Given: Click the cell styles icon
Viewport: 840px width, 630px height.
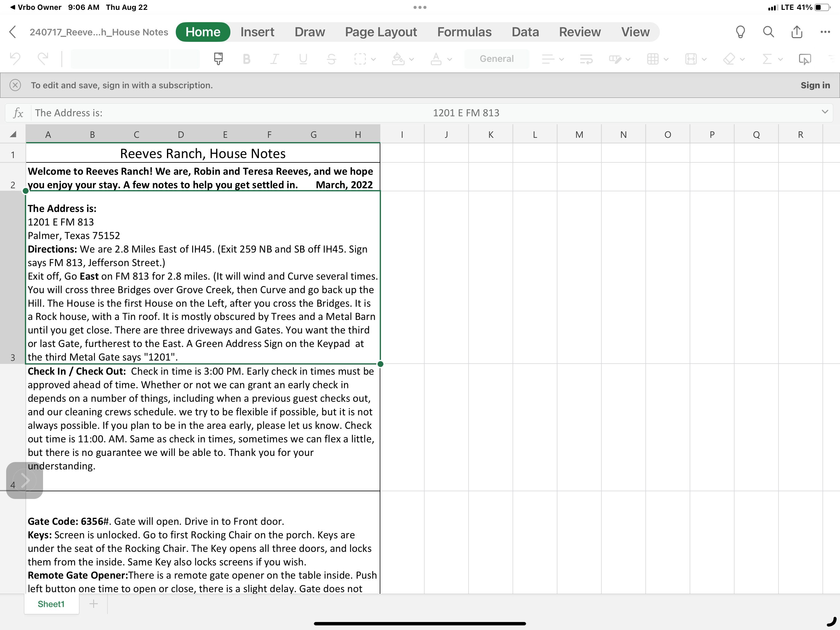Looking at the screenshot, I should (x=615, y=59).
